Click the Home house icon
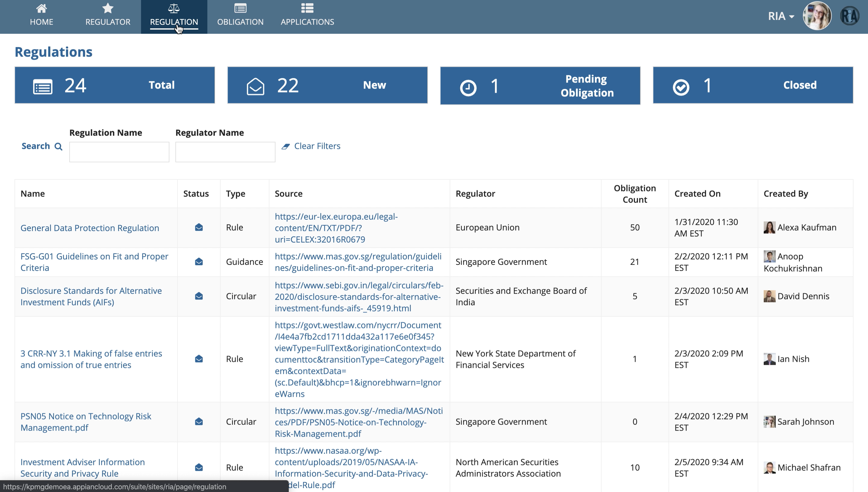Screen dimensions: 868x492 [x=41, y=8]
